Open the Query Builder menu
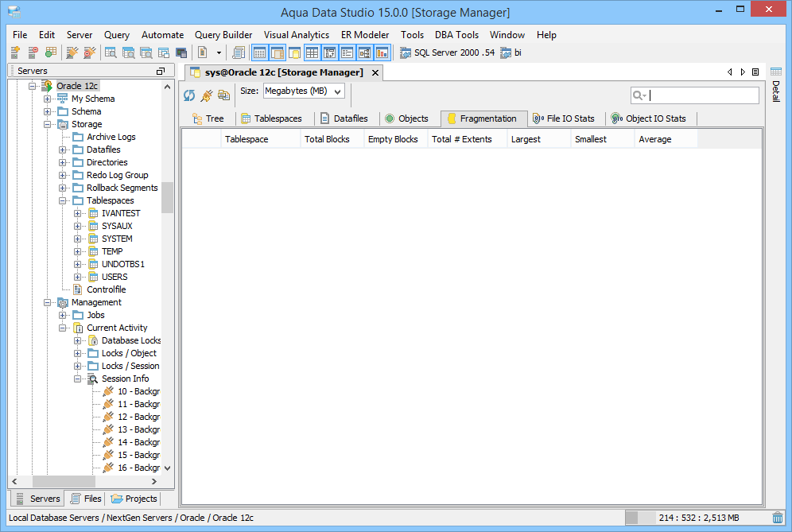The width and height of the screenshot is (792, 532). (223, 35)
